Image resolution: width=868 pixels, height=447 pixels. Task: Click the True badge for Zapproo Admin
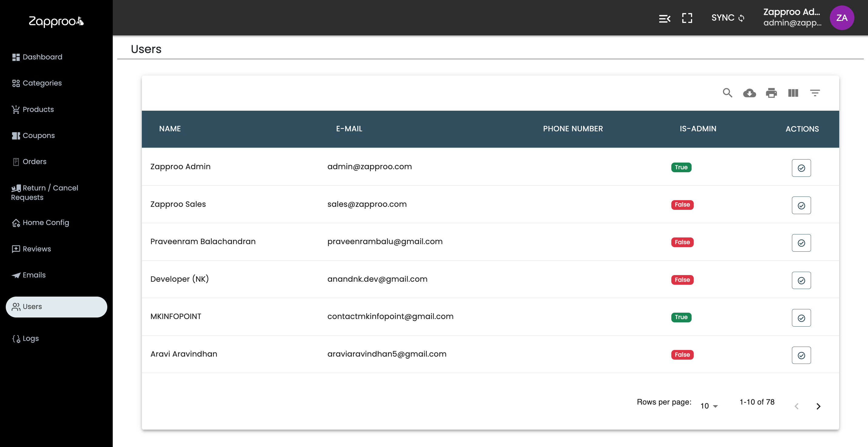(681, 167)
